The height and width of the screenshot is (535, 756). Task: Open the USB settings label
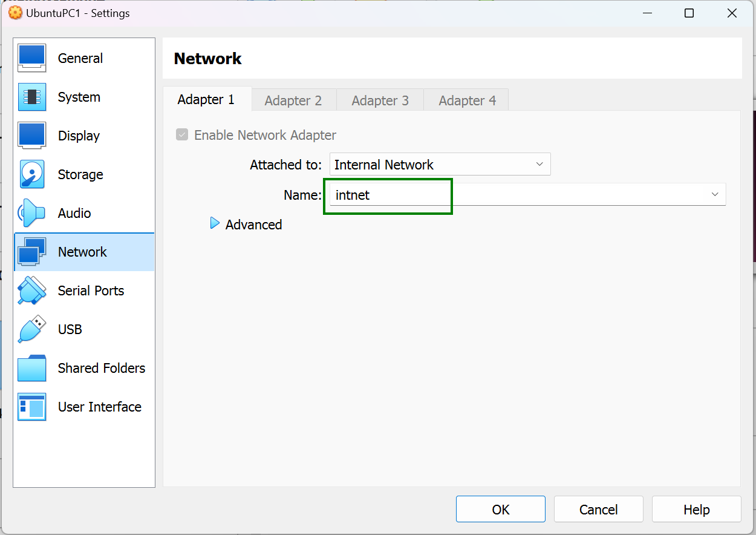click(x=70, y=329)
